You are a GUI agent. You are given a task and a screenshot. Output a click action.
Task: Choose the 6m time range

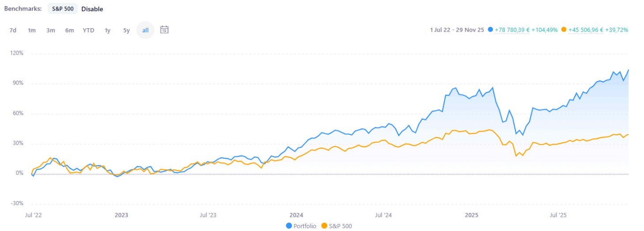[x=69, y=30]
